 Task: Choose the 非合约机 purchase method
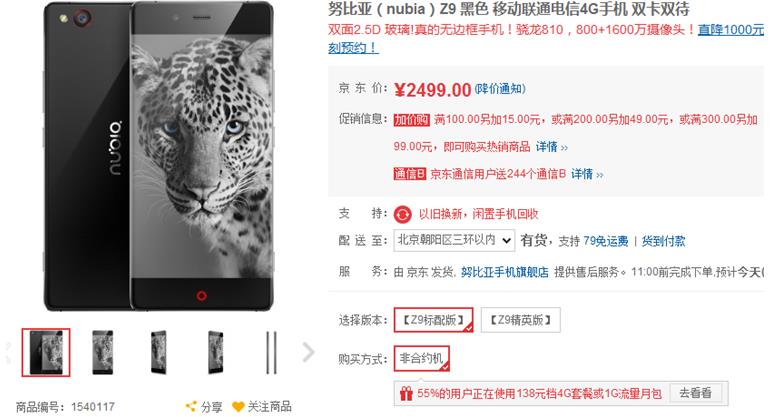422,358
